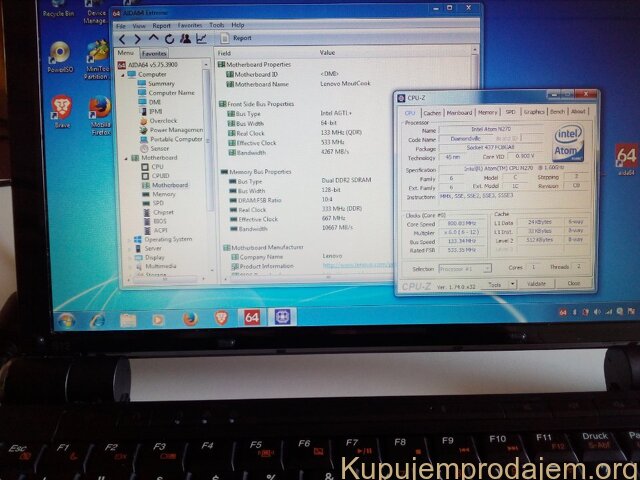Click the Brave icon in the taskbar
The height and width of the screenshot is (480, 640).
pyautogui.click(x=221, y=318)
